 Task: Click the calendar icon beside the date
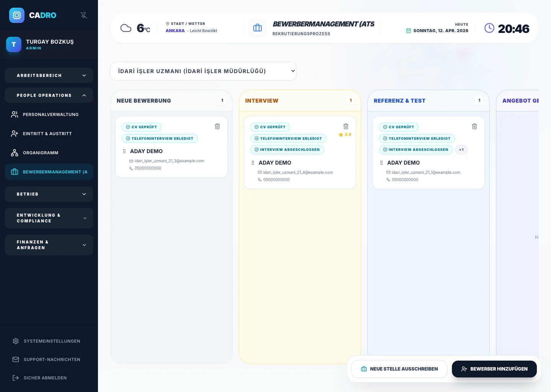pos(408,31)
